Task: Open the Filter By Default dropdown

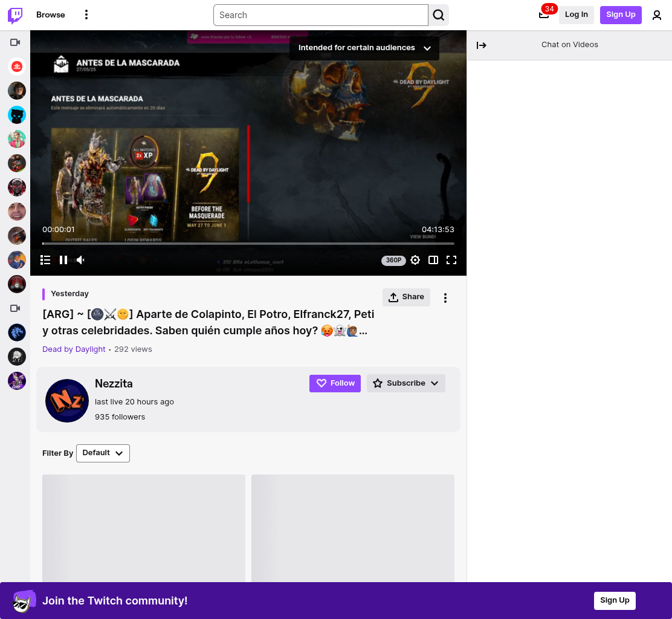Action: pos(103,453)
